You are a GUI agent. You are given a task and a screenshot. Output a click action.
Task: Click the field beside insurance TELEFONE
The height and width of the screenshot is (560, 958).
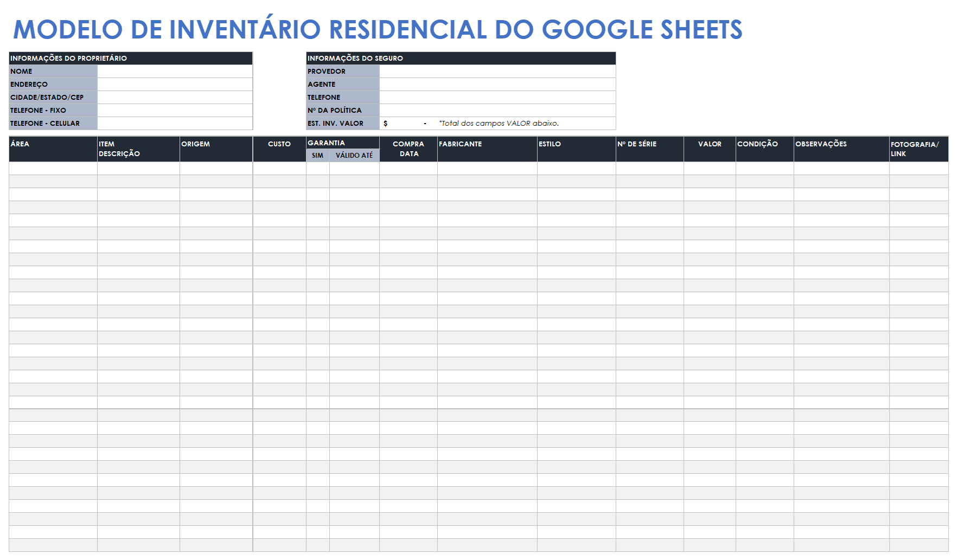click(497, 97)
